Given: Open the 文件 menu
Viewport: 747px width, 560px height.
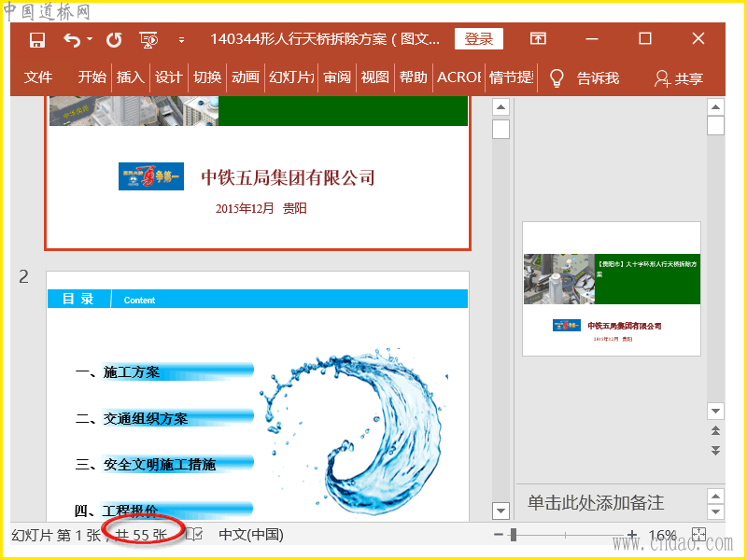Looking at the screenshot, I should 38,77.
